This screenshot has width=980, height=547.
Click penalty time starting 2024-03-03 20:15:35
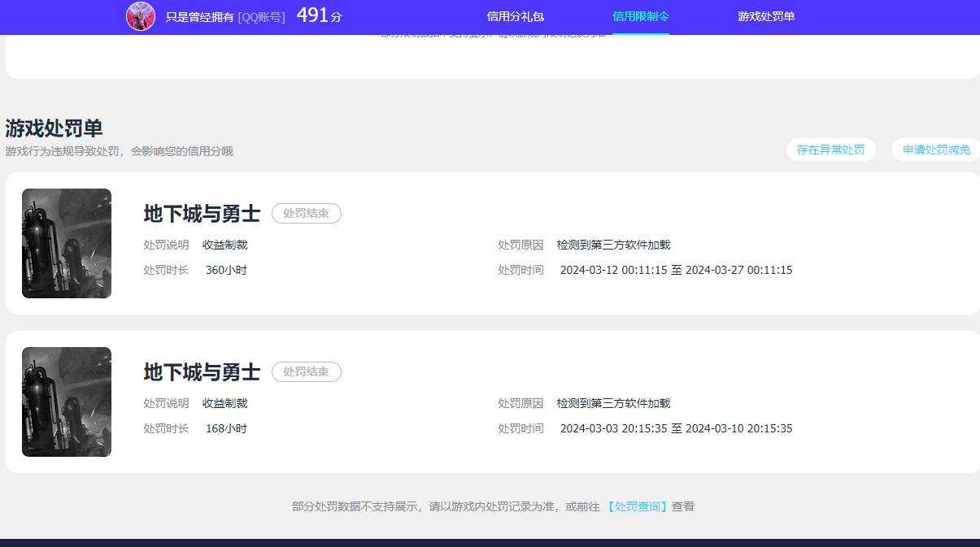pyautogui.click(x=677, y=428)
